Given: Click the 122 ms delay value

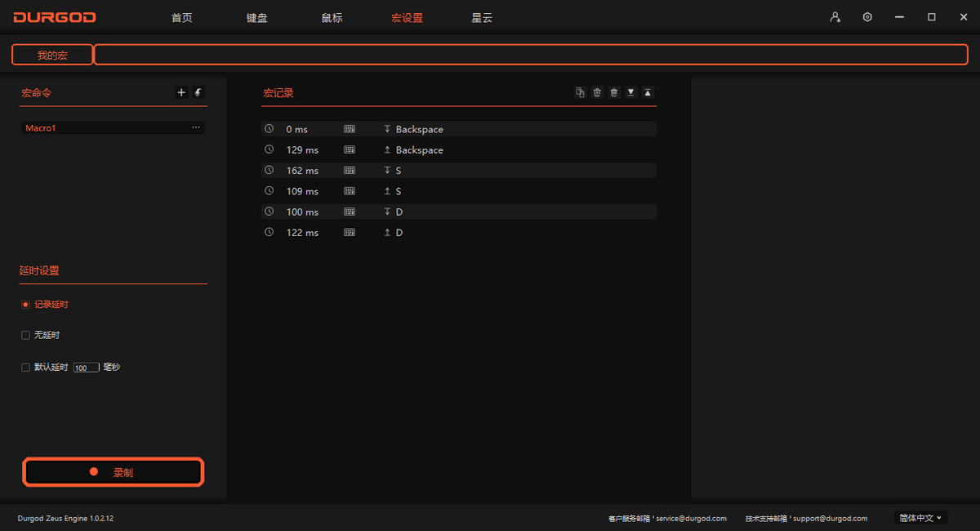Looking at the screenshot, I should [x=302, y=232].
